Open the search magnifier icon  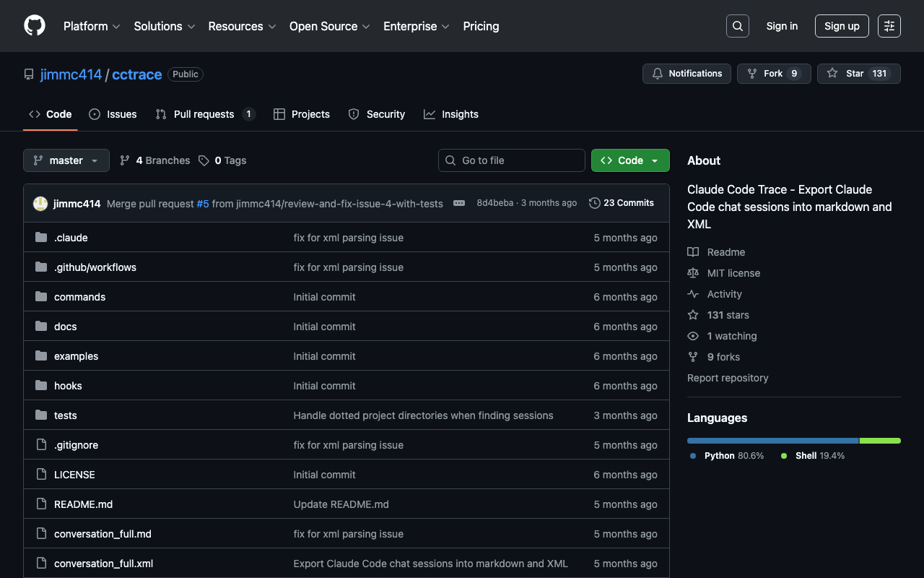click(737, 26)
